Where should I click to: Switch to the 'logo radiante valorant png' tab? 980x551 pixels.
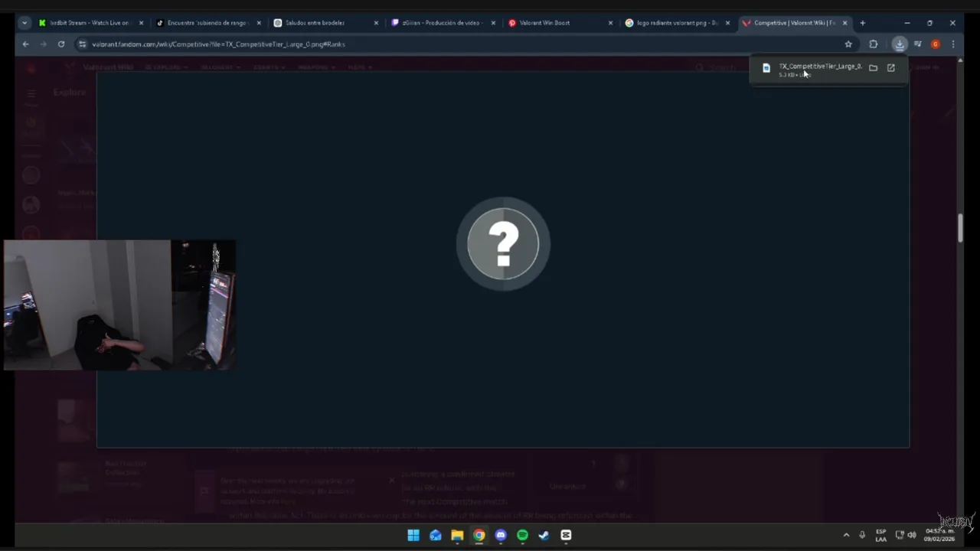677,23
